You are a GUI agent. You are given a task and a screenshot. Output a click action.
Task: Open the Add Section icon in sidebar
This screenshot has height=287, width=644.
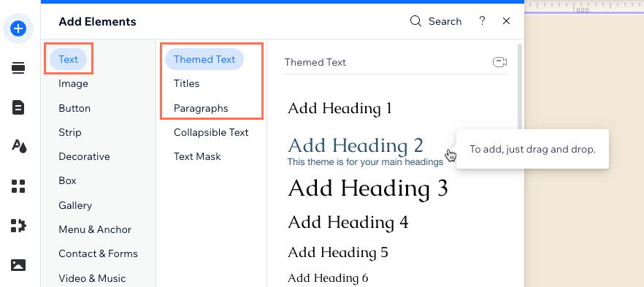pyautogui.click(x=18, y=68)
